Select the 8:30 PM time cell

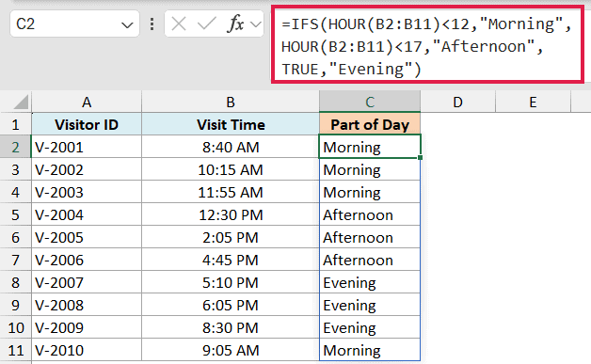(231, 327)
